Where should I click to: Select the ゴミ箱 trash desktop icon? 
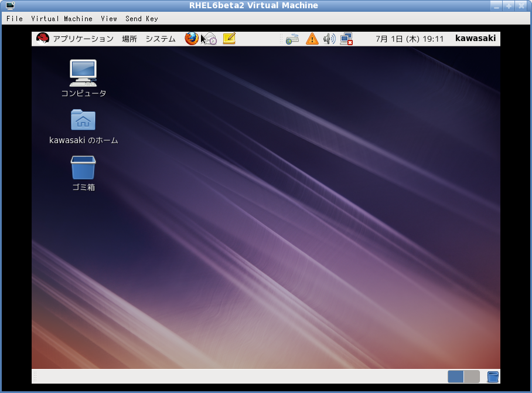[83, 174]
